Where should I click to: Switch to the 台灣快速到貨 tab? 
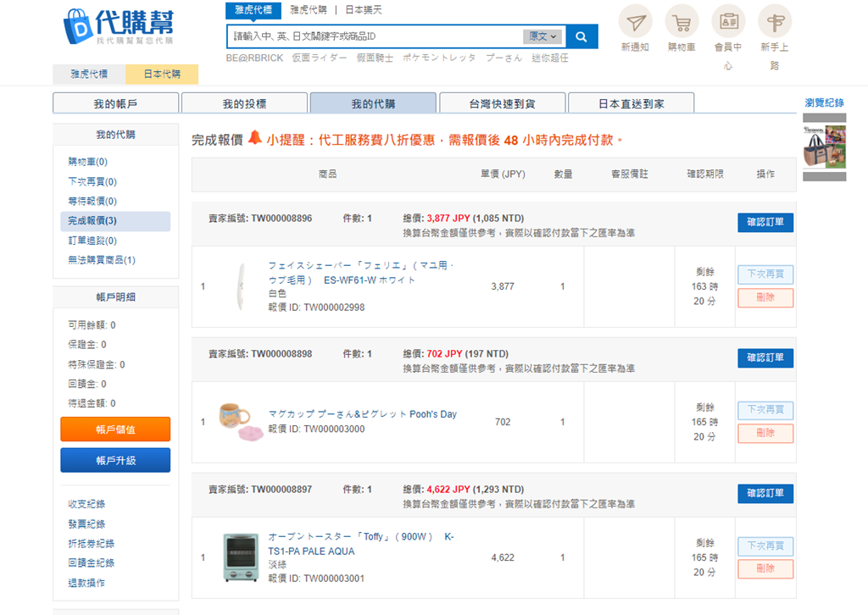click(x=502, y=103)
